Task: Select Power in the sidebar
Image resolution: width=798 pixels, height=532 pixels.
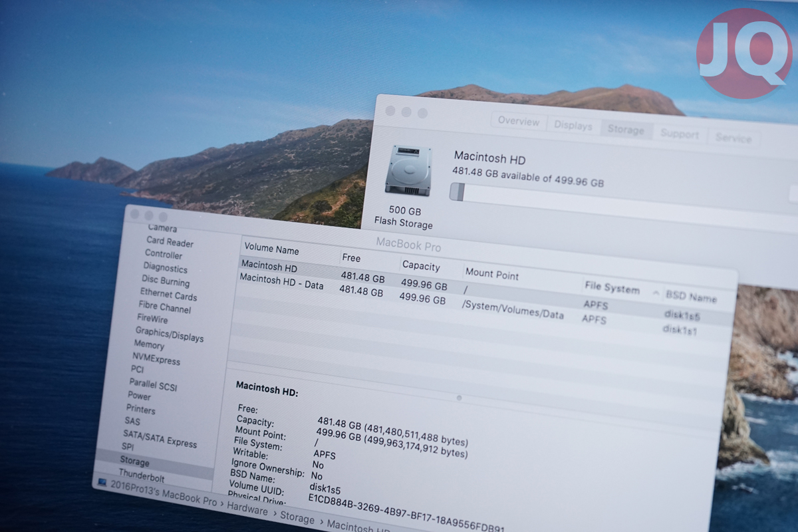Action: pos(140,396)
